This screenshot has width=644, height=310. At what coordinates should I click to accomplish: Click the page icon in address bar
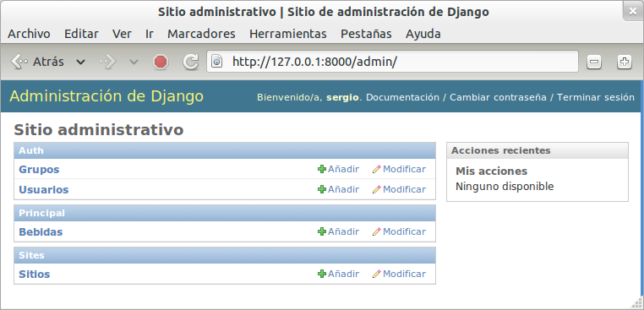tap(217, 62)
